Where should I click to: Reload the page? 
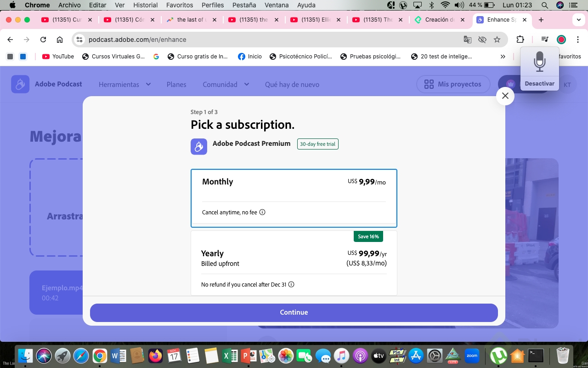[43, 40]
